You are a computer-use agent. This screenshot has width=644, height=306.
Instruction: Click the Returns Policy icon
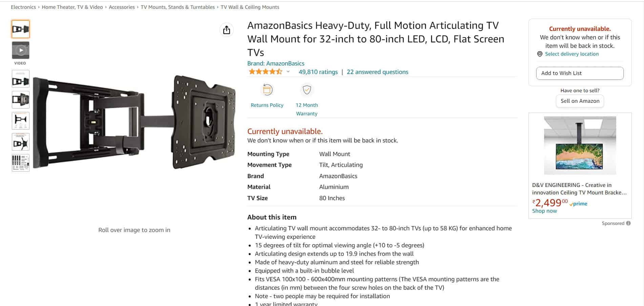pyautogui.click(x=267, y=90)
